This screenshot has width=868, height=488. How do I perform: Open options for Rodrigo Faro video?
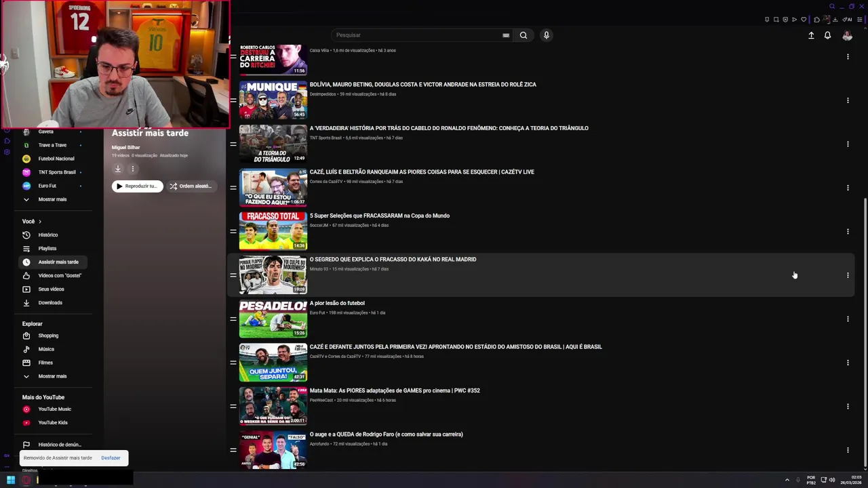pyautogui.click(x=848, y=450)
